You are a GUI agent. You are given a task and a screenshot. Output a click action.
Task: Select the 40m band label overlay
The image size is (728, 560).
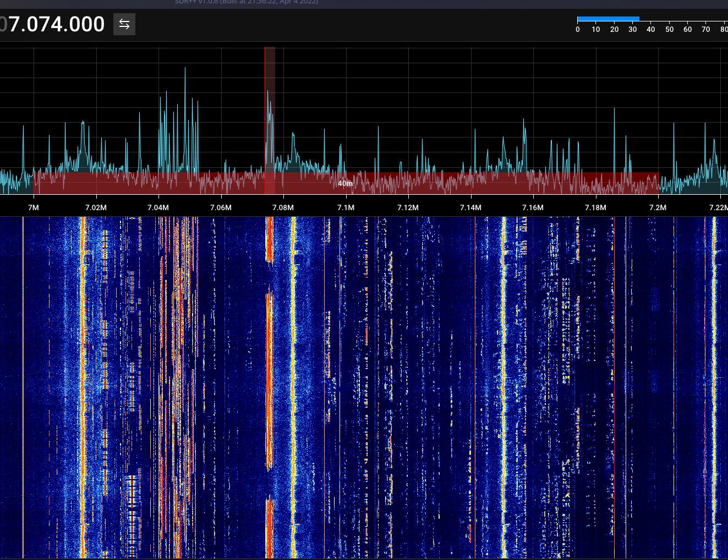pyautogui.click(x=346, y=183)
